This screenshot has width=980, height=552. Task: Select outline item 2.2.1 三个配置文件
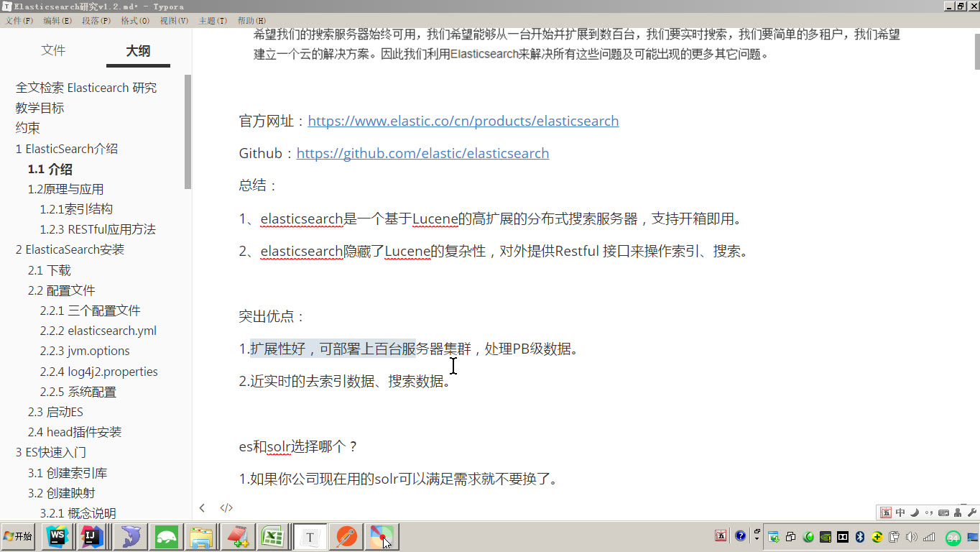tap(91, 310)
